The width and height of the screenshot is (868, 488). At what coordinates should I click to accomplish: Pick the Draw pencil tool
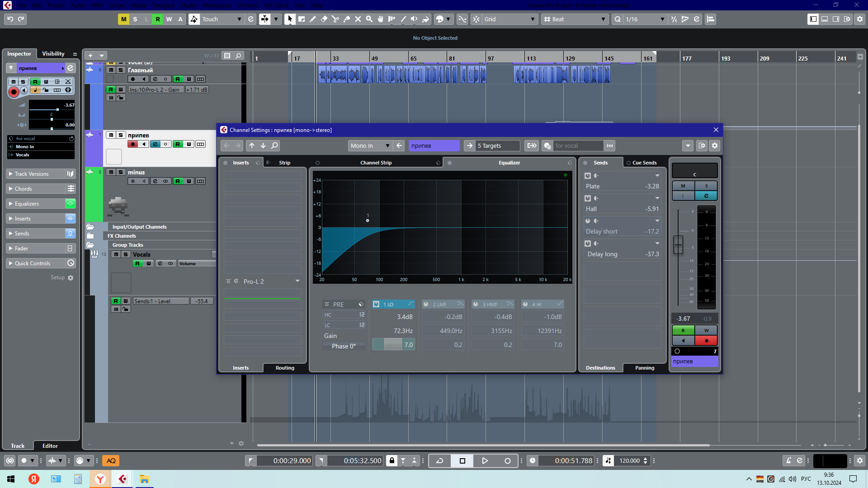pos(312,19)
